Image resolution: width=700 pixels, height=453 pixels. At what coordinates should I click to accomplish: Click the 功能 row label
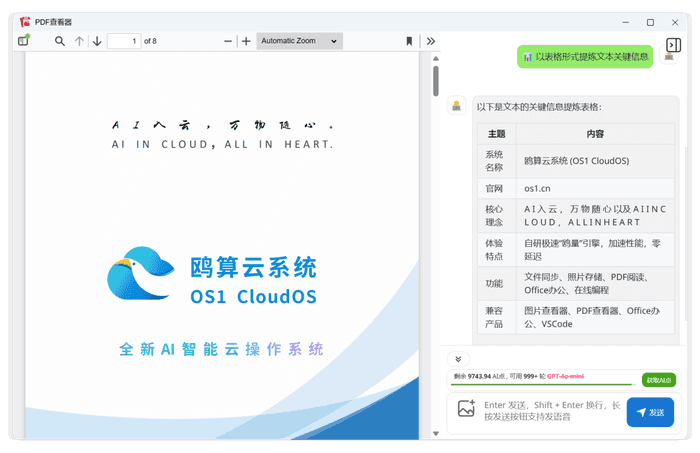point(494,283)
